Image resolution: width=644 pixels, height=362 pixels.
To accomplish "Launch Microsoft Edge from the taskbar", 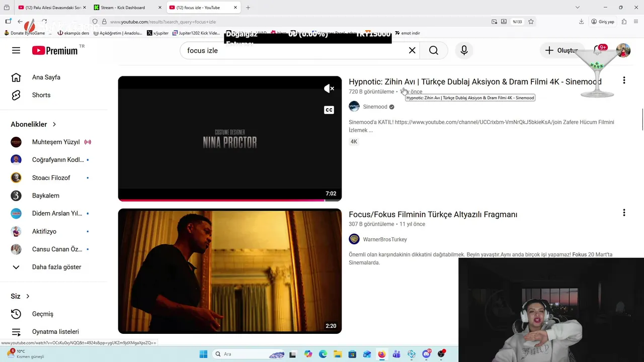I will [323, 354].
